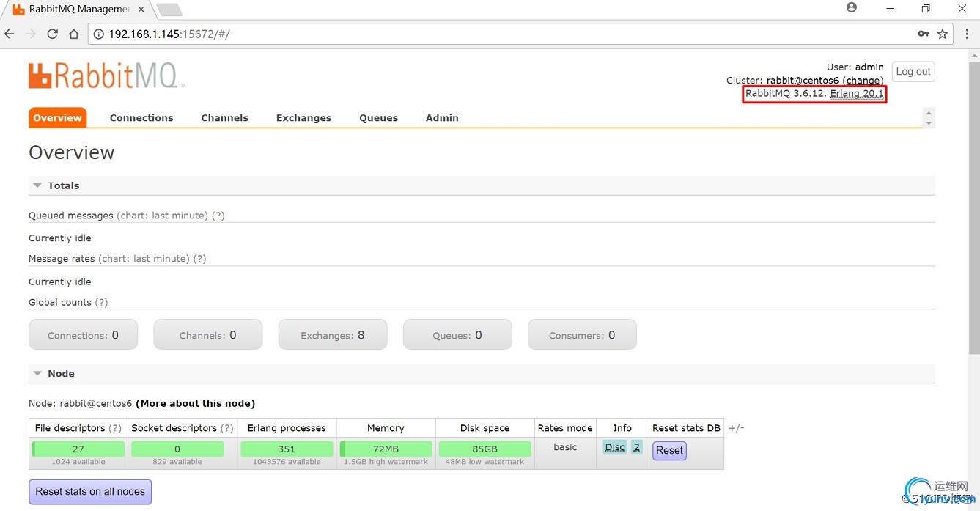Open help for Queued messages

tap(218, 216)
